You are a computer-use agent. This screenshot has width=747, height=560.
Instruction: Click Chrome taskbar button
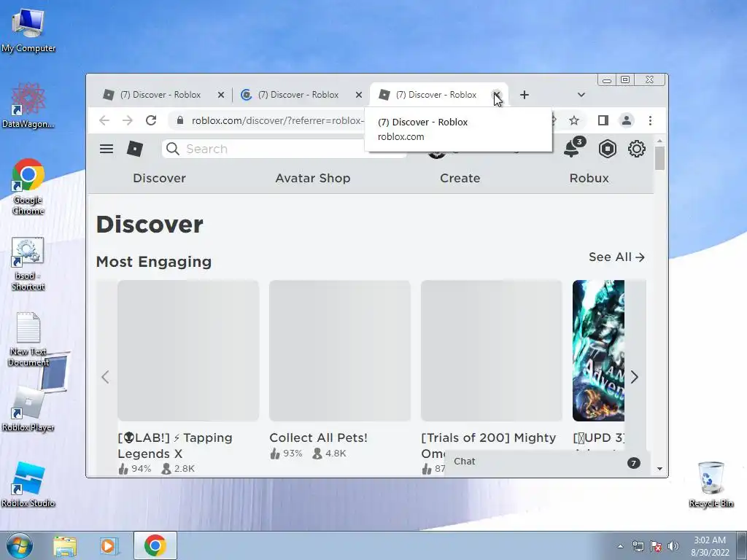155,545
